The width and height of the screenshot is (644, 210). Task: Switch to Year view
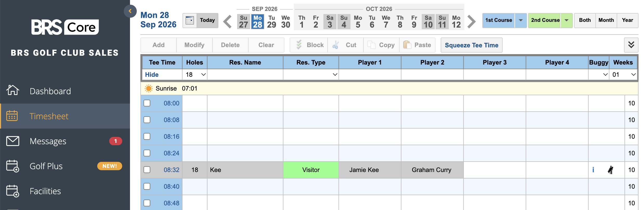(628, 20)
